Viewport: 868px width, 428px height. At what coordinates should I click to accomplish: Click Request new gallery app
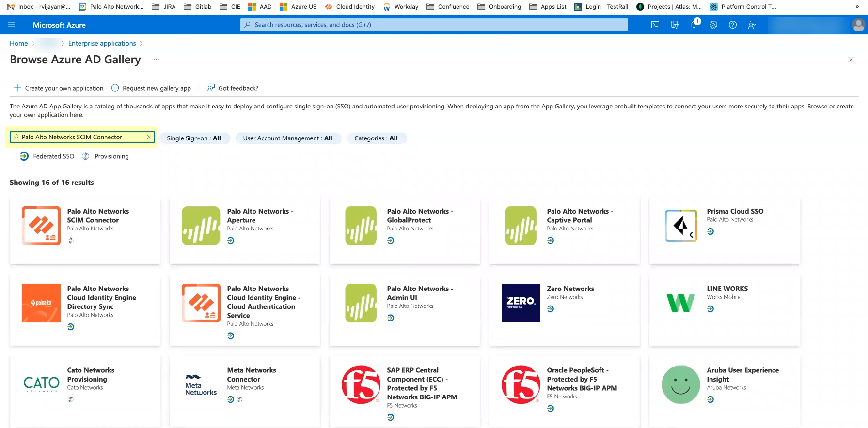click(151, 88)
